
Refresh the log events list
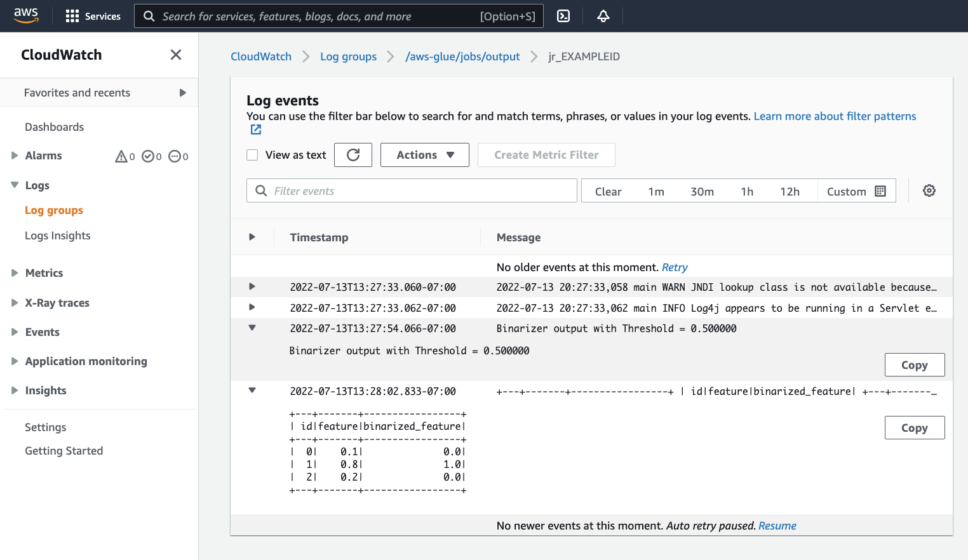point(353,154)
